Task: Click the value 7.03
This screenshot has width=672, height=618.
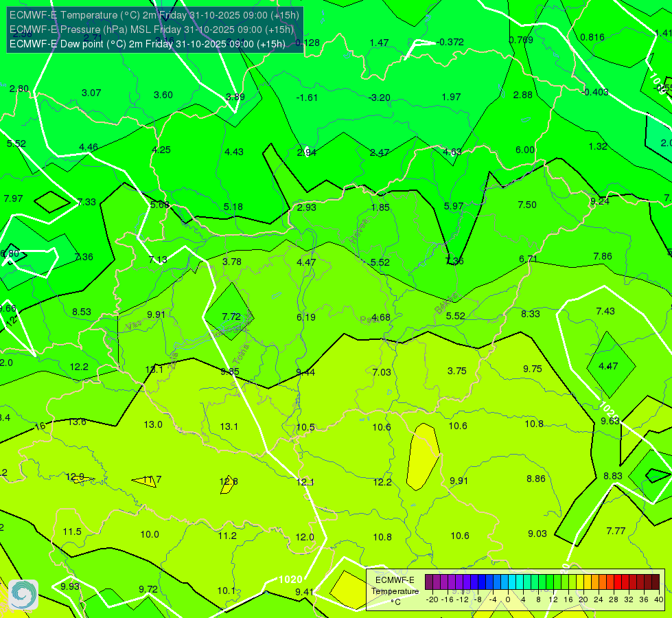Action: [x=382, y=372]
